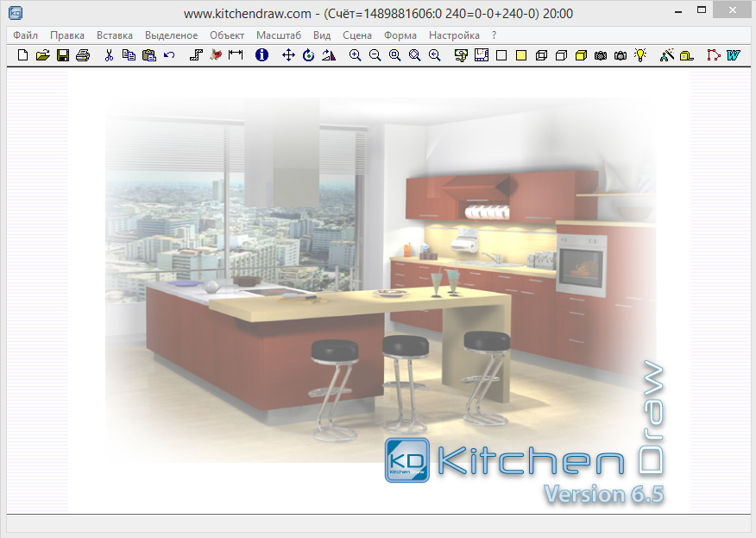This screenshot has width=756, height=538.
Task: Maximize the KitchenDraw window
Action: 702,10
